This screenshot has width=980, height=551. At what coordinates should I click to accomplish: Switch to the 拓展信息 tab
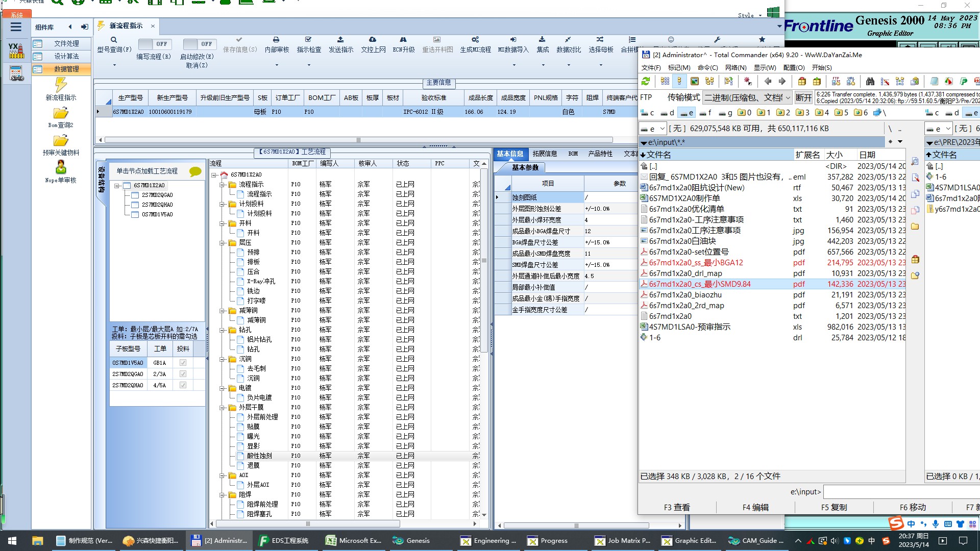(x=545, y=154)
